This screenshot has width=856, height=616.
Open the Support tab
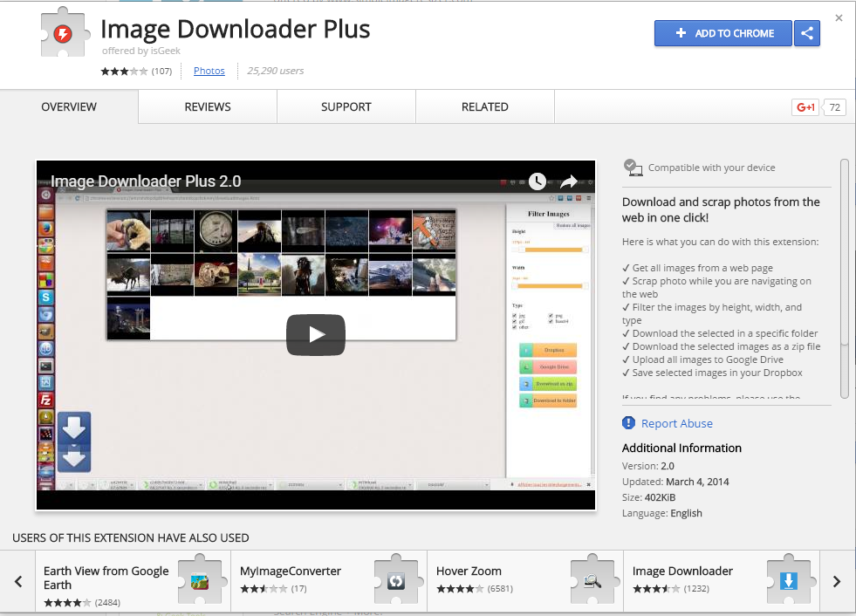pyautogui.click(x=346, y=107)
